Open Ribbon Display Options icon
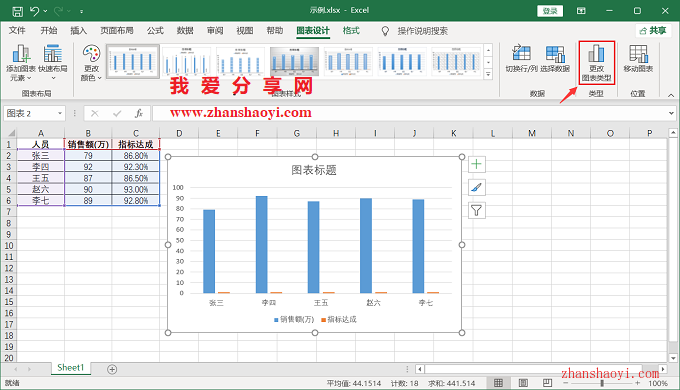This screenshot has height=390, width=680. 581,11
